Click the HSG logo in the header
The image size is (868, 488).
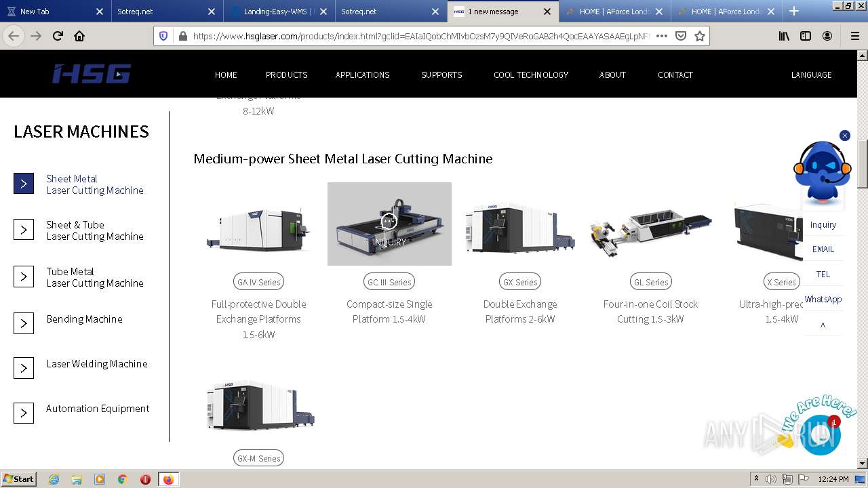pos(92,74)
